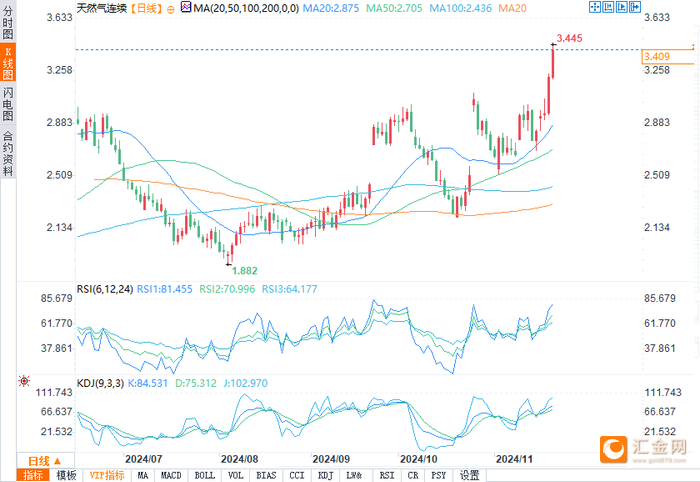Select the BOLL indicator button
Viewport: 700px width, 482px height.
205,476
